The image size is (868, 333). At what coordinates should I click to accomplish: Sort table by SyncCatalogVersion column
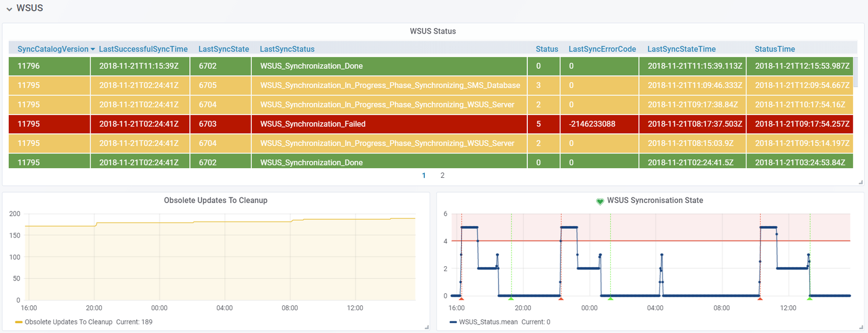tap(53, 49)
